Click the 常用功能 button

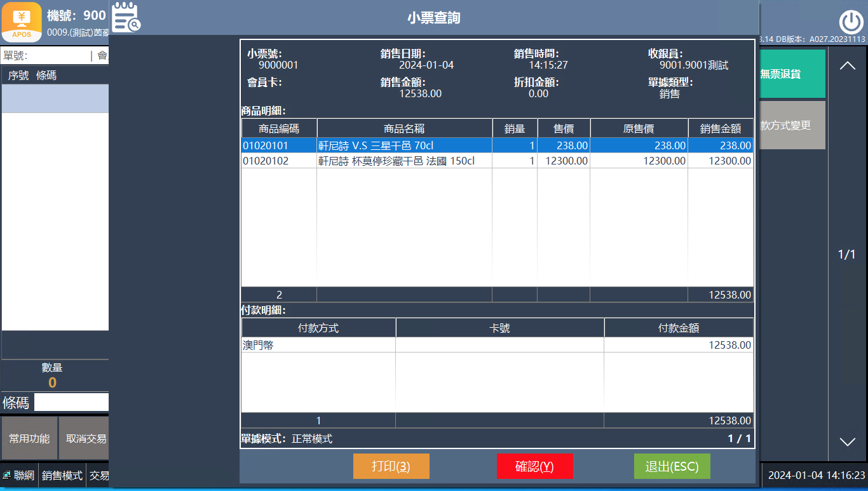(x=29, y=438)
